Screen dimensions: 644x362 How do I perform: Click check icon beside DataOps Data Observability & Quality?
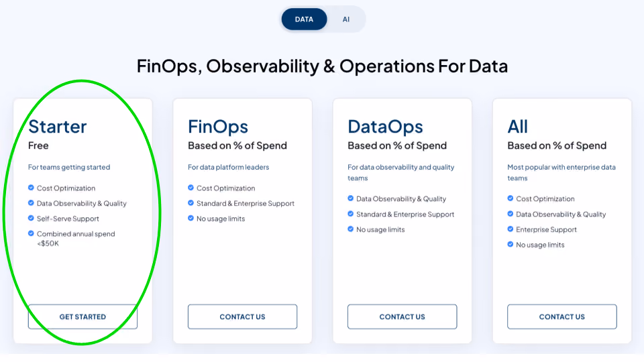(x=350, y=198)
